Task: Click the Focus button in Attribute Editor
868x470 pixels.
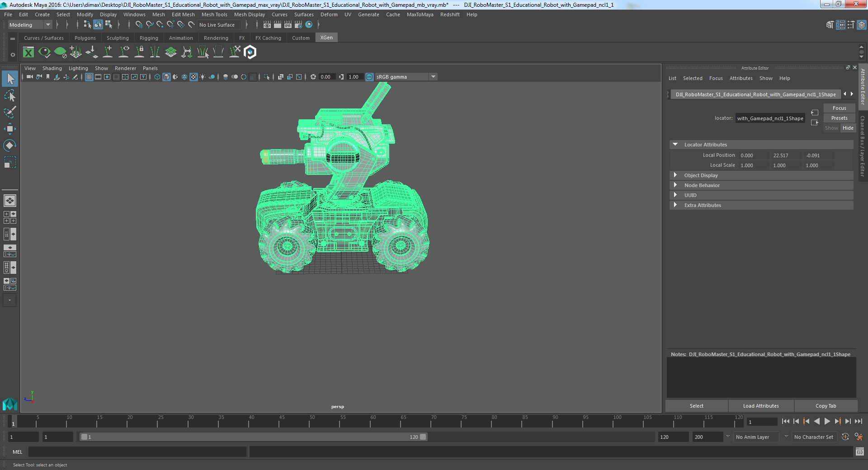Action: pyautogui.click(x=839, y=108)
